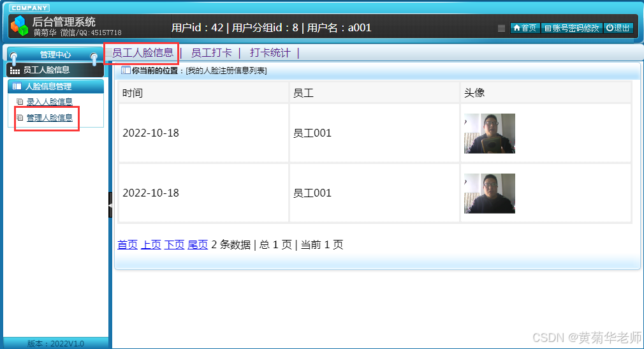Screen dimensions: 644x349
Task: Go to 首页 pagination link
Action: [x=128, y=244]
